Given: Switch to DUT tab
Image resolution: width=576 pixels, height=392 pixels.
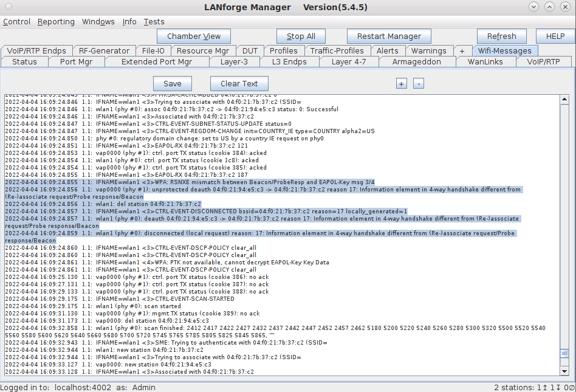Looking at the screenshot, I should pyautogui.click(x=250, y=50).
